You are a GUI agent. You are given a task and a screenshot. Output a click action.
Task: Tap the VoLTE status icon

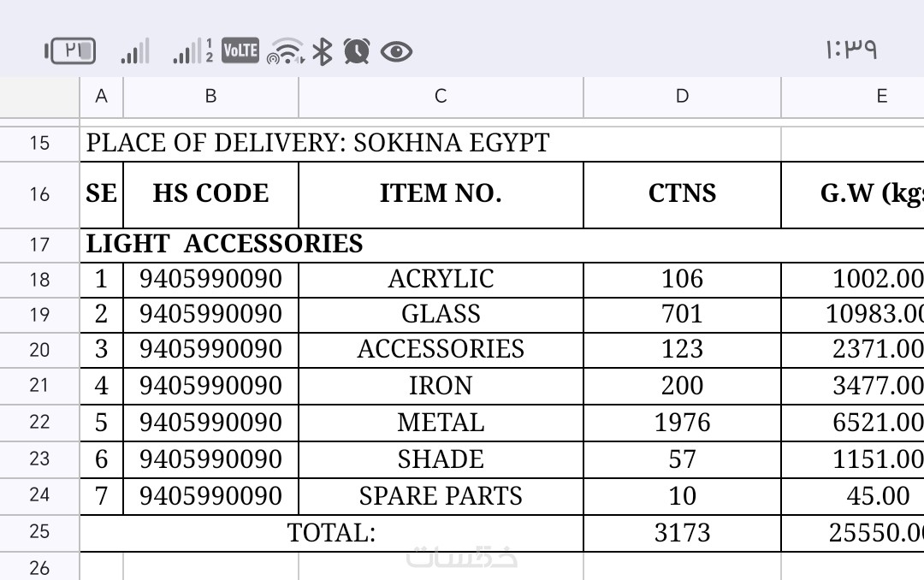point(240,51)
